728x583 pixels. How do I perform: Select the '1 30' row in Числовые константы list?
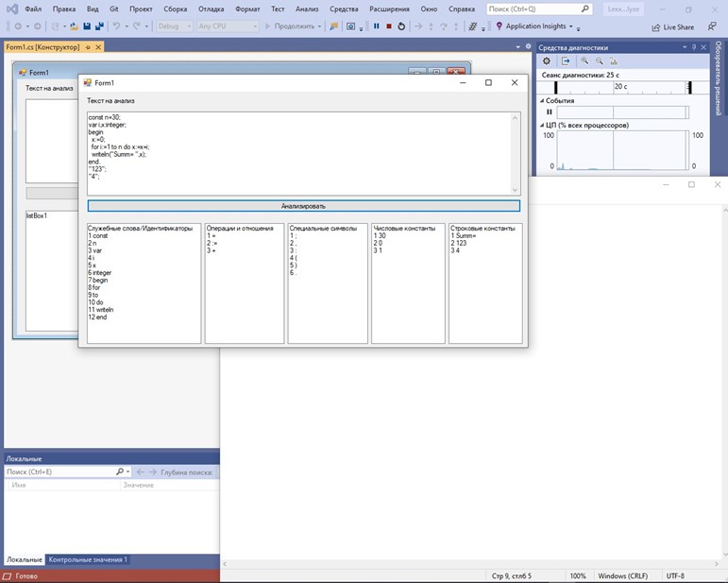[408, 235]
